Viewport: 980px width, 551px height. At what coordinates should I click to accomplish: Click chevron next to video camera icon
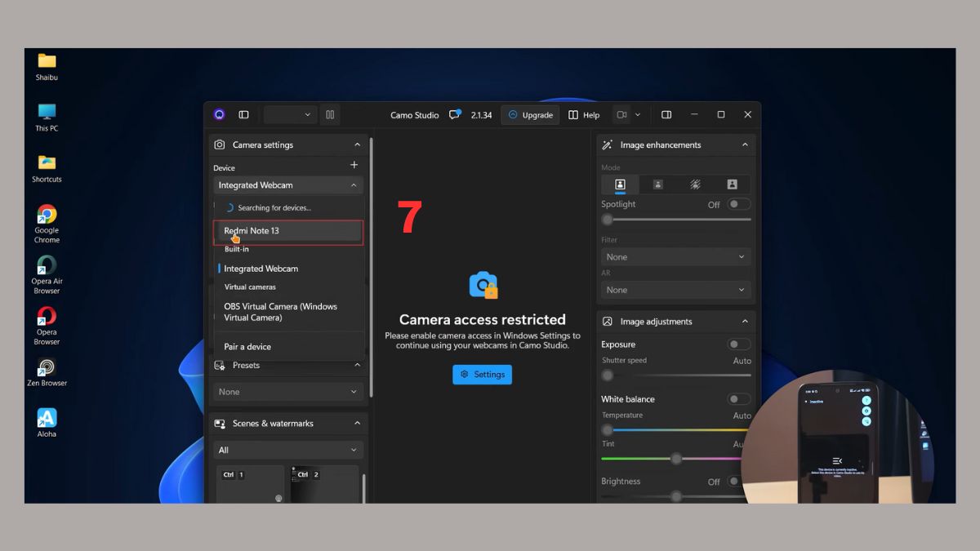(x=638, y=115)
